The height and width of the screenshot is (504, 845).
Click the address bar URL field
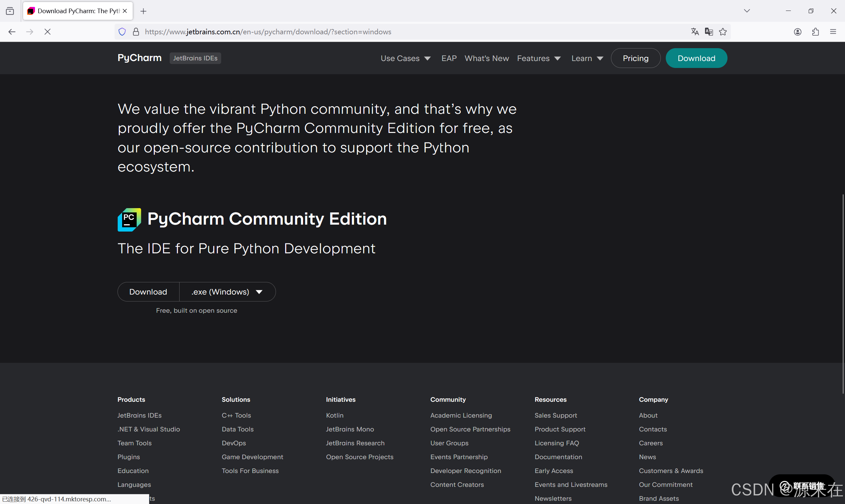[268, 32]
